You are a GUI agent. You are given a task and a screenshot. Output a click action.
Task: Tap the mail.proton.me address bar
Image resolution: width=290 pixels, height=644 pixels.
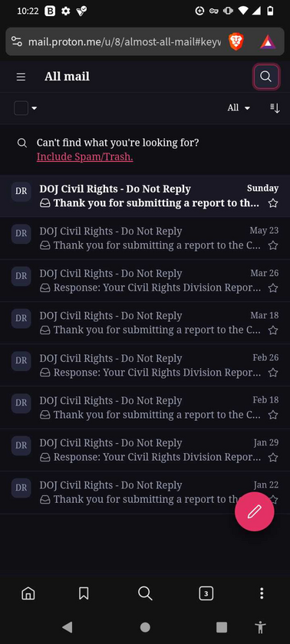[124, 42]
